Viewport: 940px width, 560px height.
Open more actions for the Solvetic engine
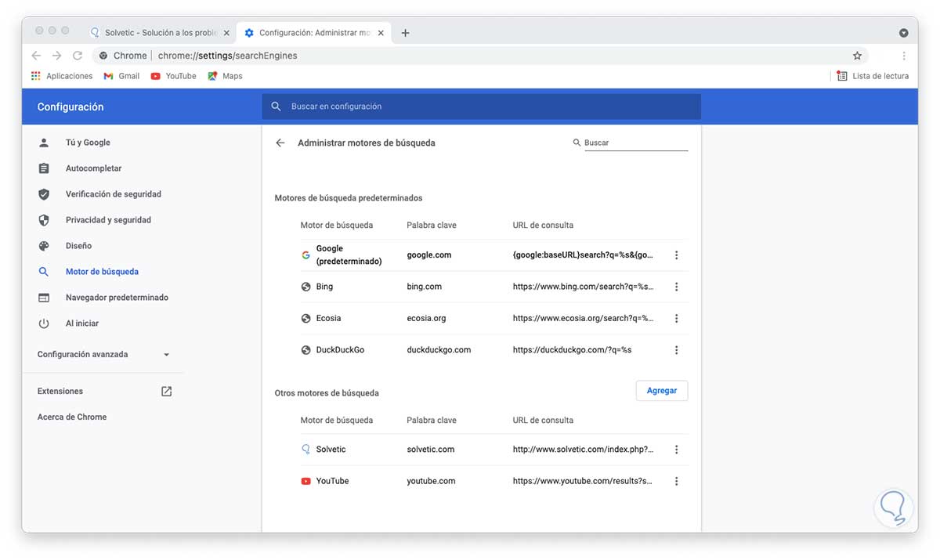(676, 450)
